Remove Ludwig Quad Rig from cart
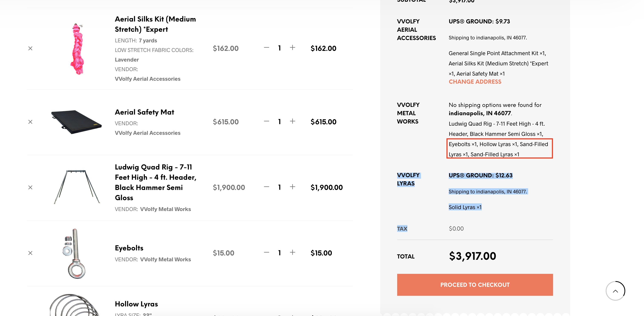The width and height of the screenshot is (644, 316). click(30, 187)
